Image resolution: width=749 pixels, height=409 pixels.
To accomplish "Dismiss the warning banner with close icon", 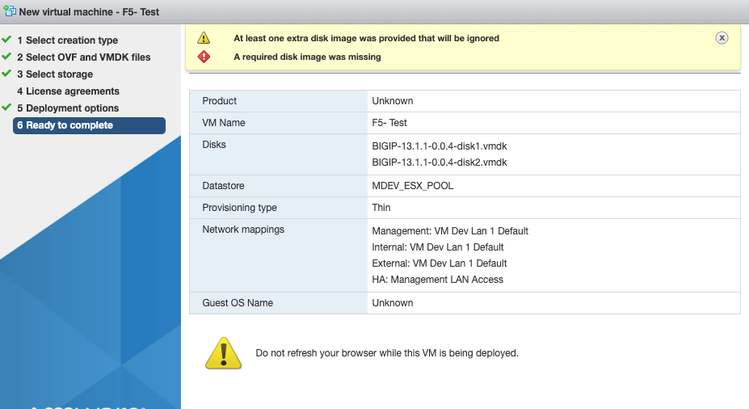I will click(722, 37).
